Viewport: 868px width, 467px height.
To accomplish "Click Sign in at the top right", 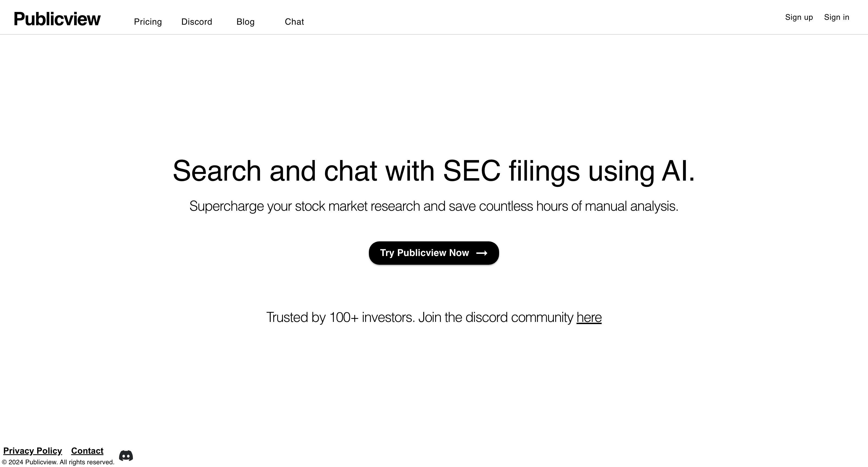I will [x=837, y=17].
